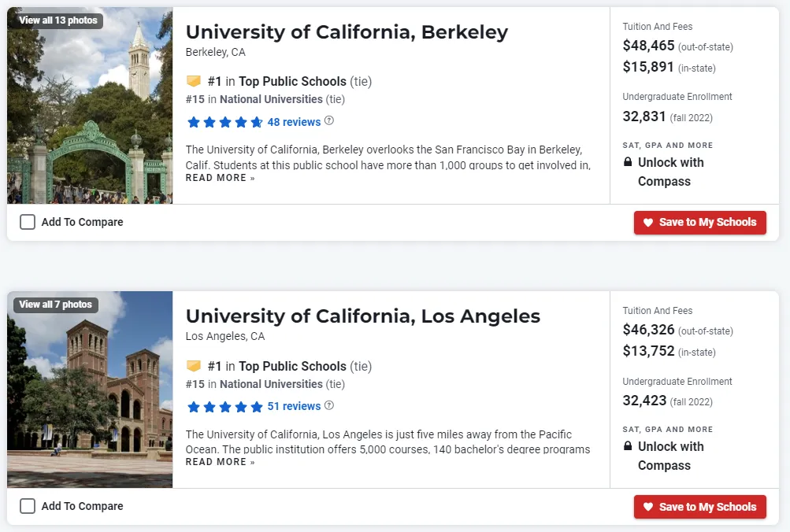This screenshot has height=532, width=790.
Task: View all 7 photos of UCLA
Action: point(55,305)
